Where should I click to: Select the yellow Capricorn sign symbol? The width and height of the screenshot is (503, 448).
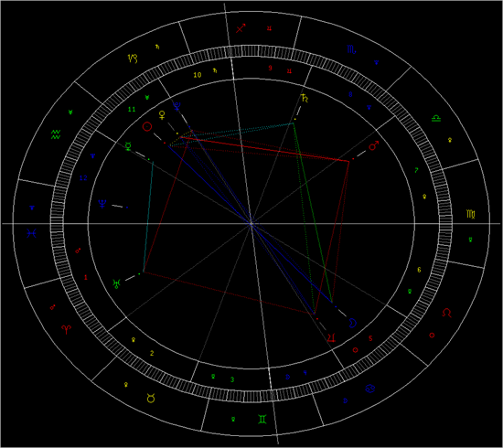133,59
